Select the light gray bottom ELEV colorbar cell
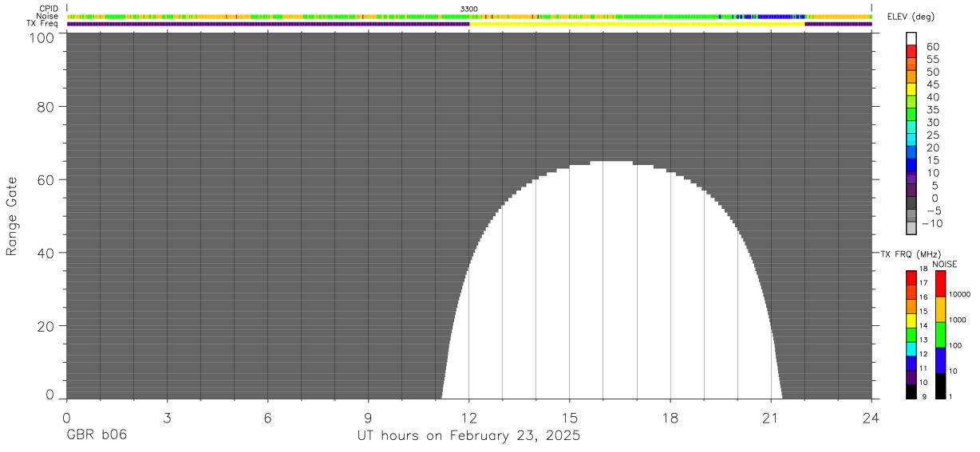The image size is (980, 452). pos(911,230)
